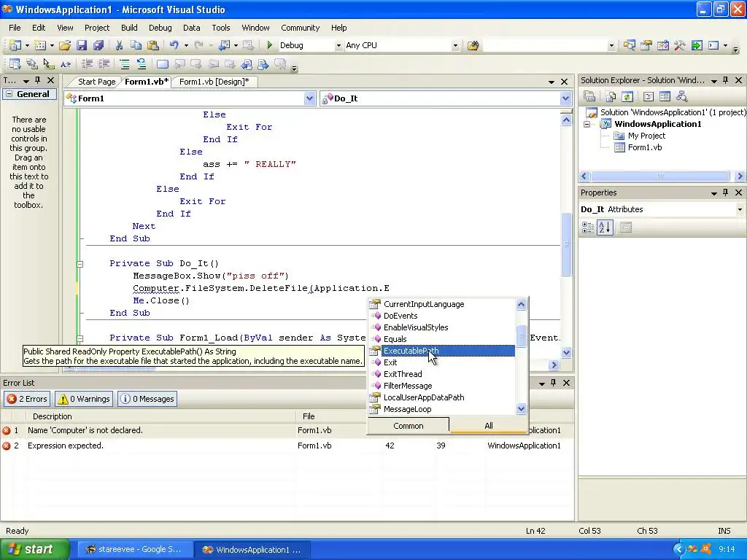Open the File menu

pos(15,28)
